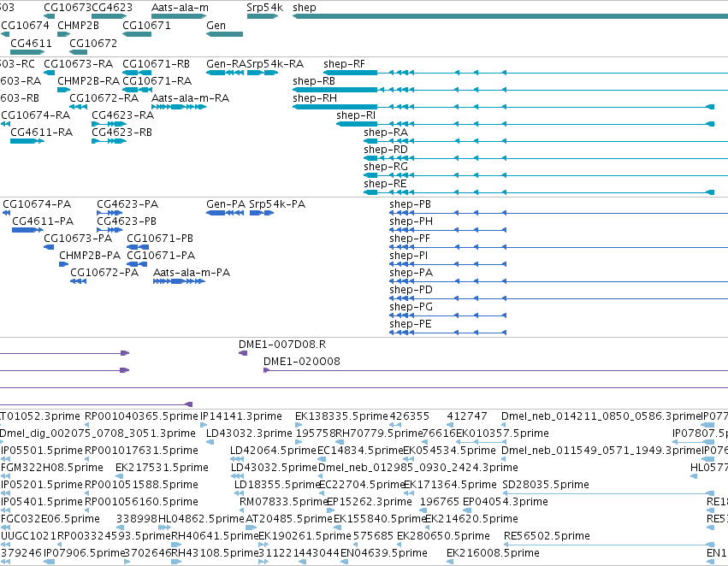Open the LD18355.5prime EST label
This screenshot has width=728, height=566.
click(278, 486)
